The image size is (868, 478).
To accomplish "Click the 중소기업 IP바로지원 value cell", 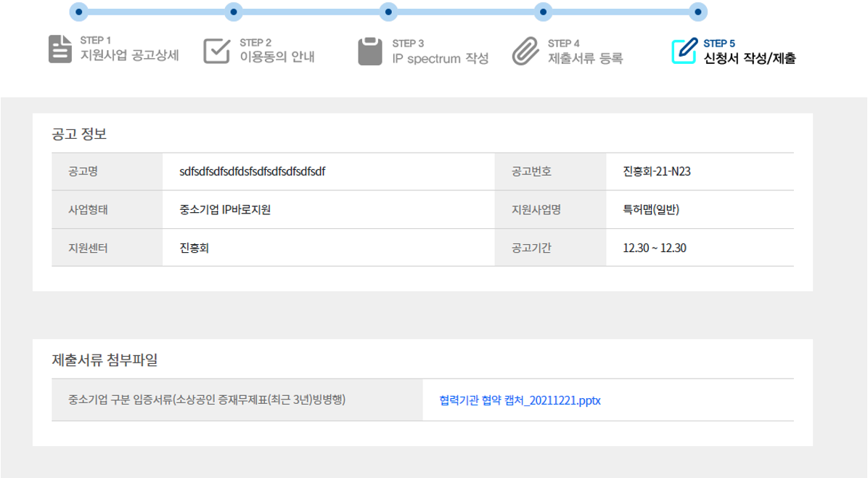I will pos(225,210).
